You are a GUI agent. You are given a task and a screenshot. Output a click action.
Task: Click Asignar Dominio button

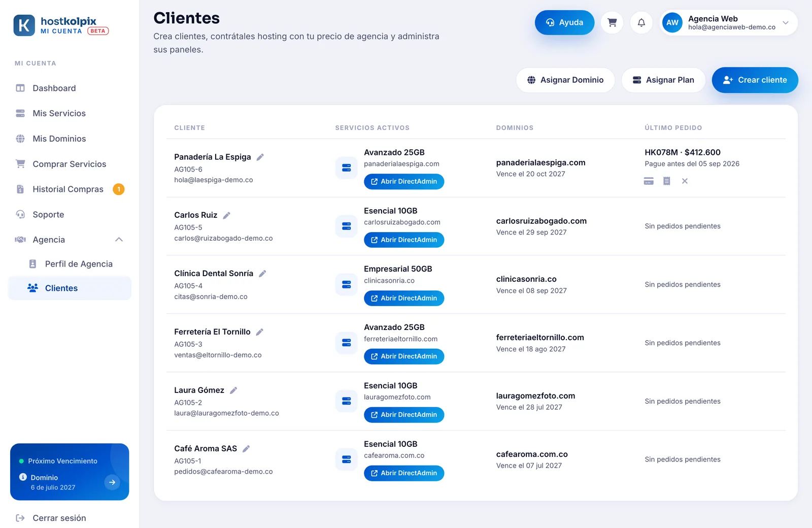point(565,80)
